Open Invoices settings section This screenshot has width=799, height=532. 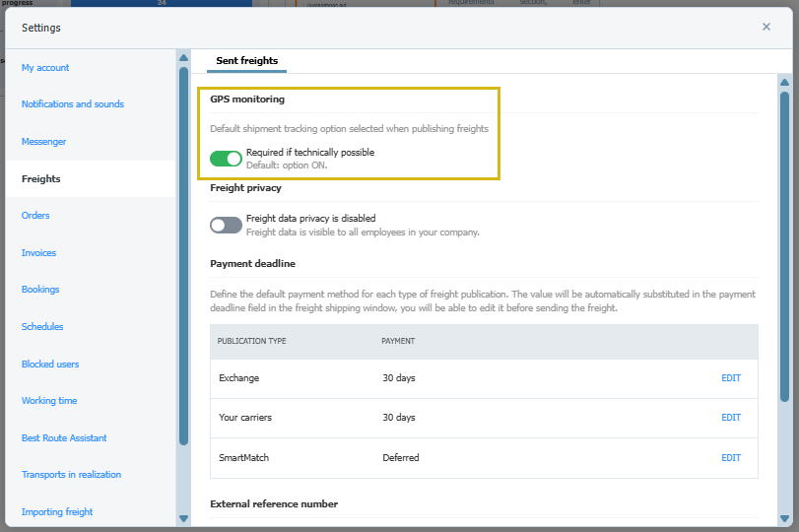(x=39, y=253)
